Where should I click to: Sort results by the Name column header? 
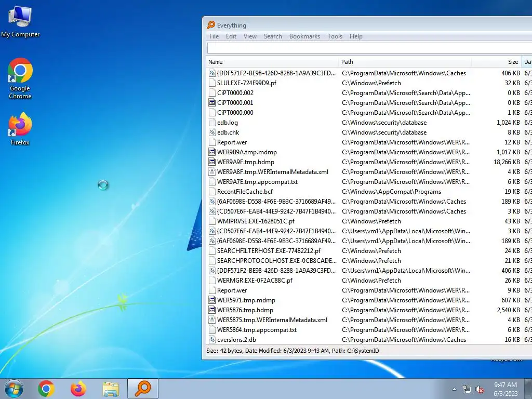click(x=272, y=62)
